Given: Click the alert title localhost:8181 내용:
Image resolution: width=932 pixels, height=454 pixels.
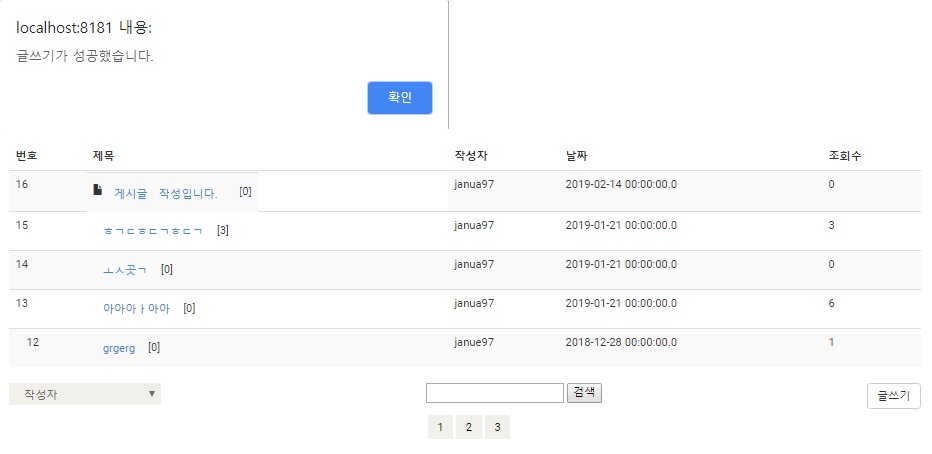Looking at the screenshot, I should click(x=84, y=27).
